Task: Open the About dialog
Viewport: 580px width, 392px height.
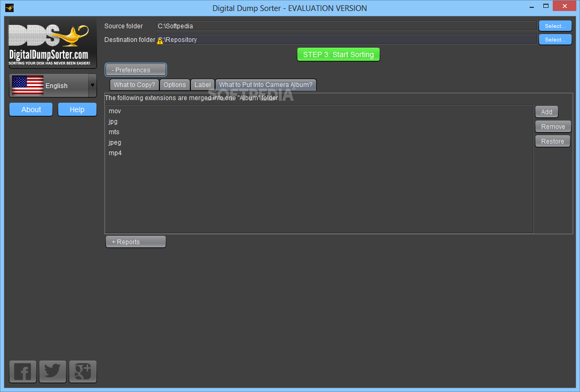Action: (x=31, y=110)
